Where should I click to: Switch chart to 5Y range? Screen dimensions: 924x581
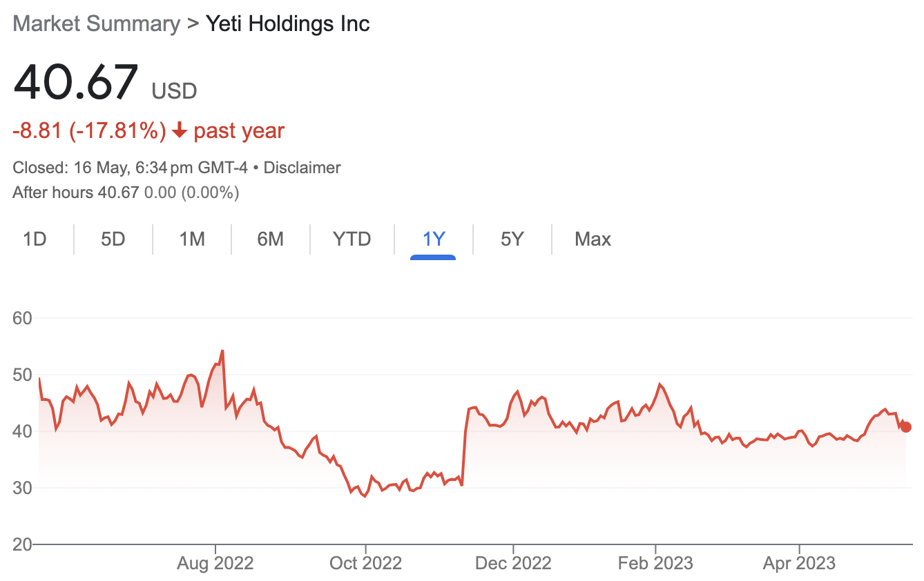(x=512, y=239)
